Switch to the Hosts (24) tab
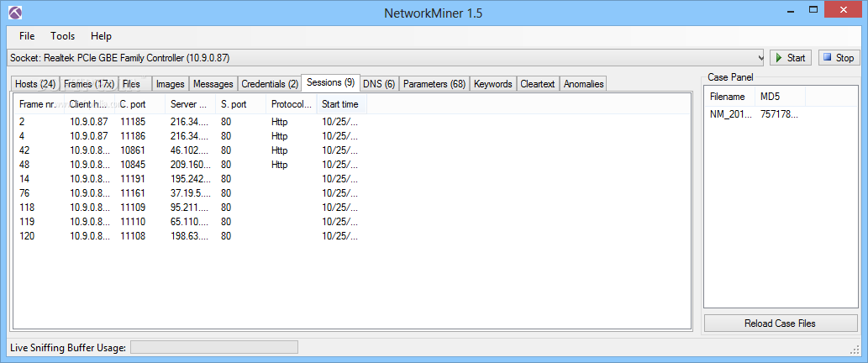The height and width of the screenshot is (363, 868). [35, 84]
